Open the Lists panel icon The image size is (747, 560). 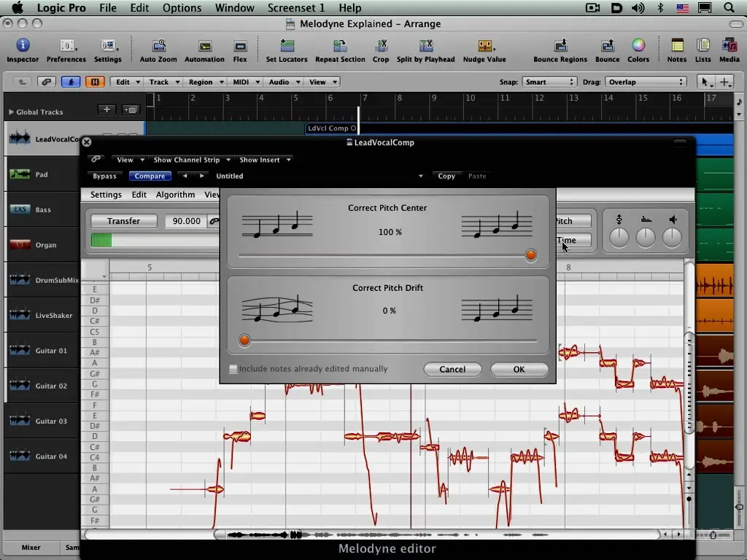(703, 45)
